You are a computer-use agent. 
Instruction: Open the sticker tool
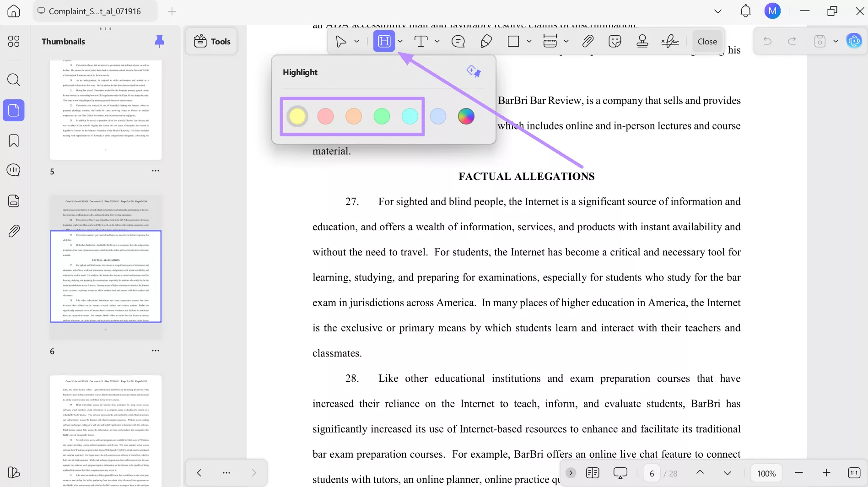pos(615,41)
